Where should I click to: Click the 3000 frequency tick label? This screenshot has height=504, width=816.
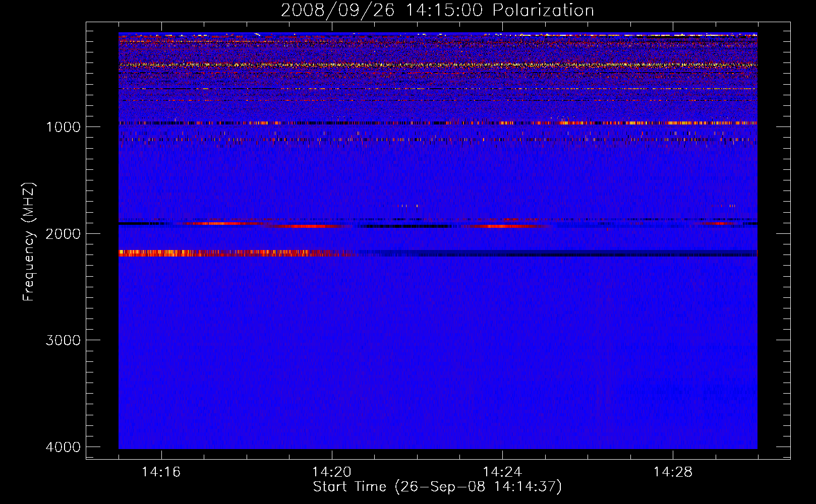coord(63,340)
